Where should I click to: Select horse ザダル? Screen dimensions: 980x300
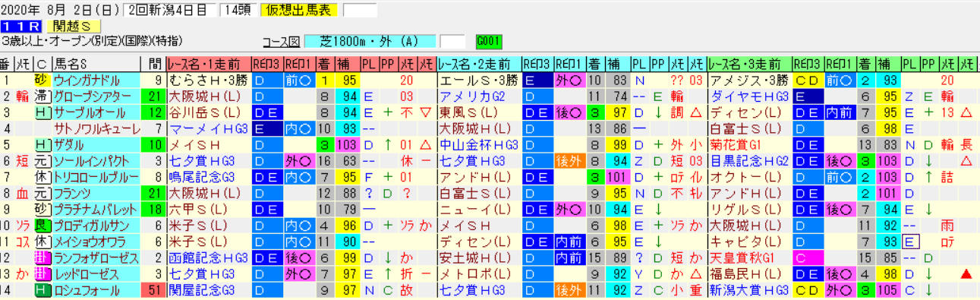[x=96, y=144]
